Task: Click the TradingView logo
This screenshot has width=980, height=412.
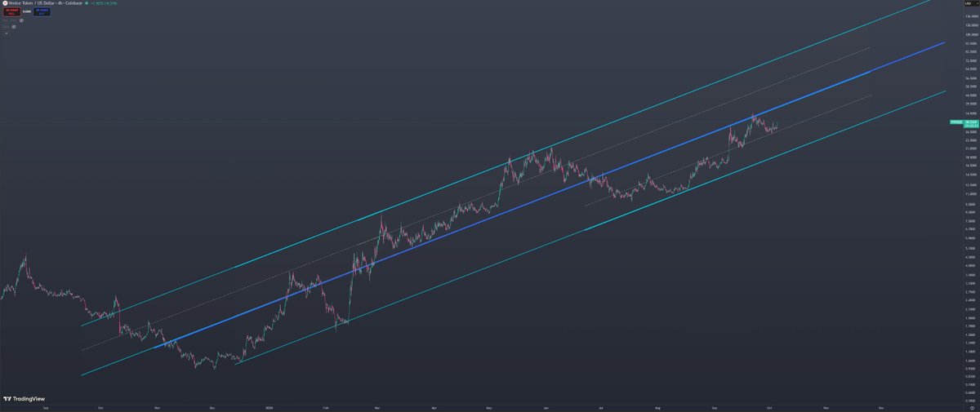Action: click(23, 398)
